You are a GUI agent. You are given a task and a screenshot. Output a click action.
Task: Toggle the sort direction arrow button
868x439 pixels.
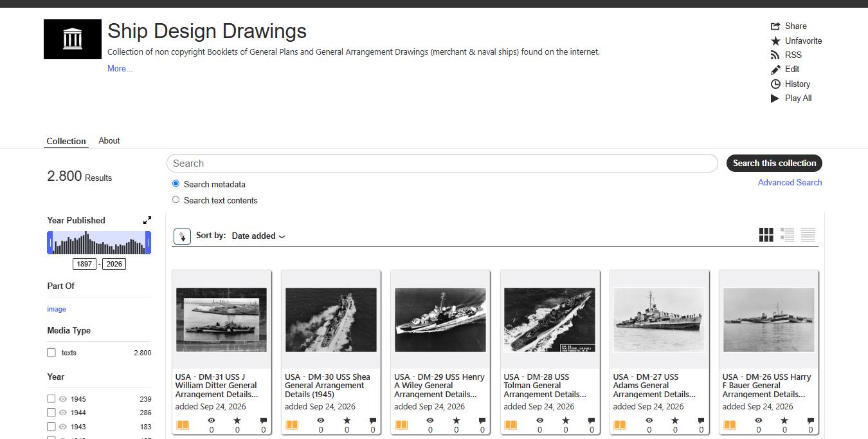[x=182, y=236]
